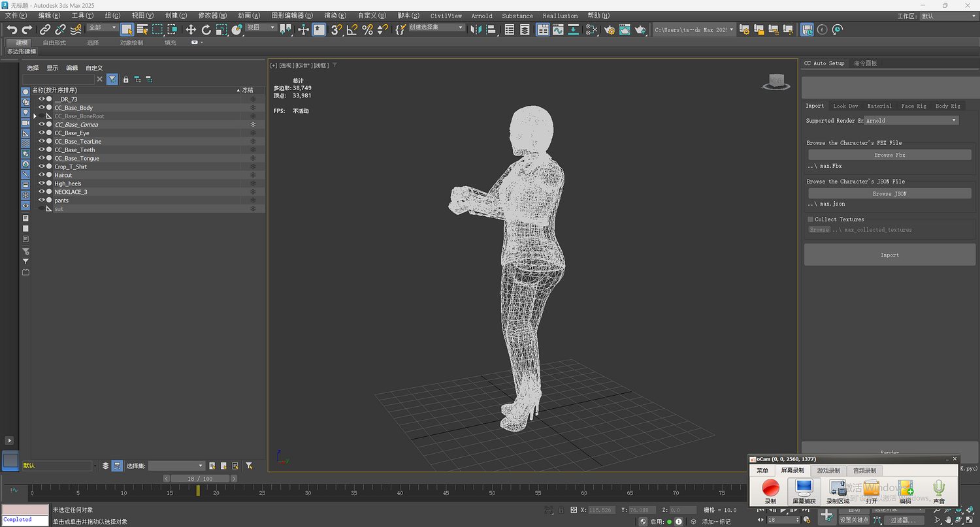Open the Supported Renderer Arnold dropdown
Viewport: 980px width, 527px height.
click(911, 121)
